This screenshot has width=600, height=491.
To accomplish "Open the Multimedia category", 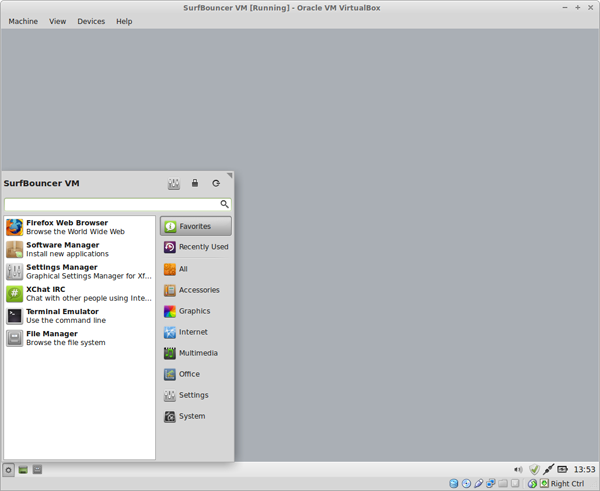I will [196, 353].
